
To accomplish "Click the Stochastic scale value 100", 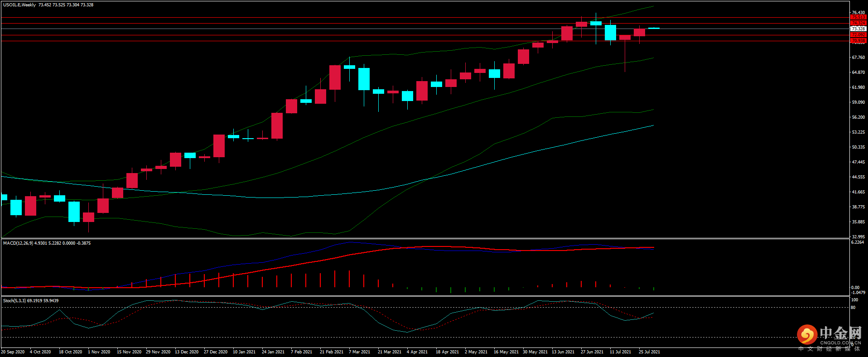I will [855, 300].
